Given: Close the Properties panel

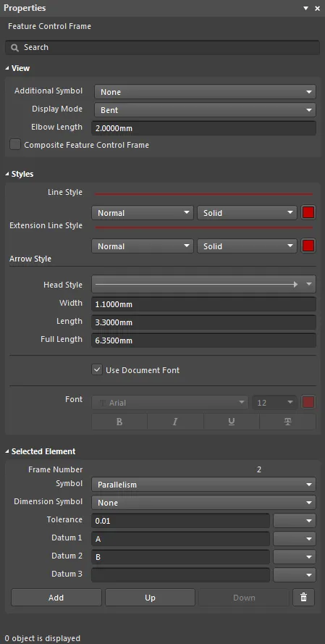Looking at the screenshot, I should [317, 8].
